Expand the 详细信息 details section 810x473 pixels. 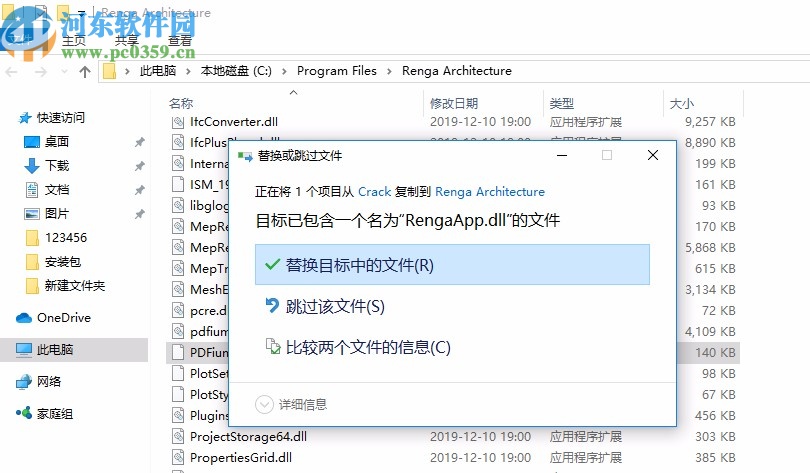tap(291, 404)
